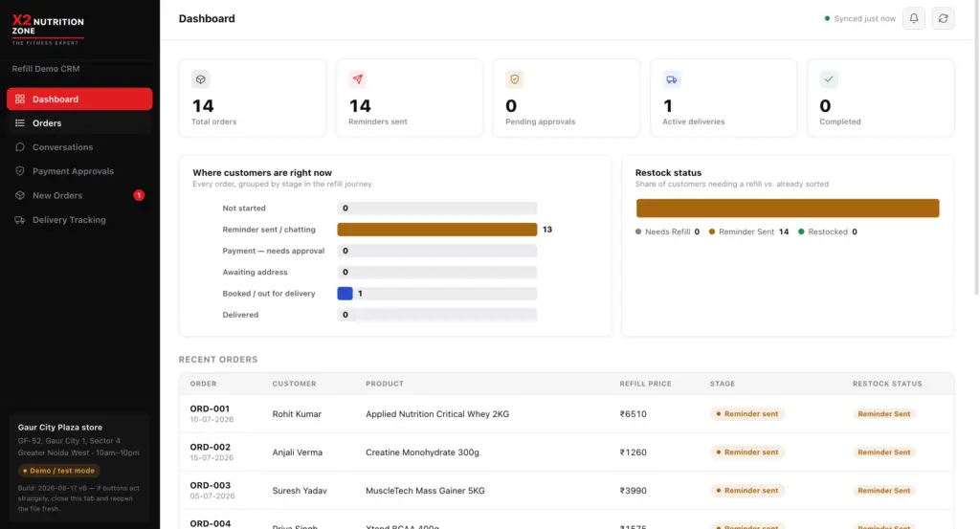
Task: Click the Not started empty bar
Action: click(x=436, y=208)
